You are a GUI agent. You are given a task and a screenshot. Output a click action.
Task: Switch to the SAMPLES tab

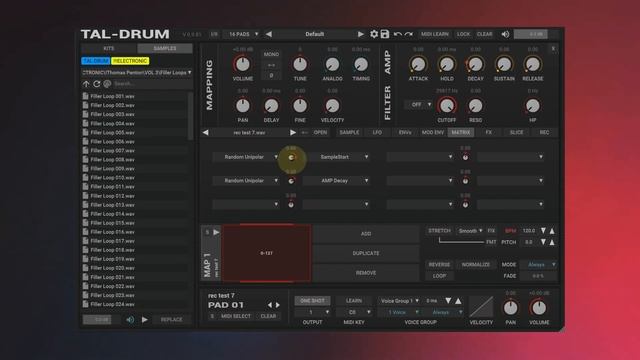click(x=165, y=49)
